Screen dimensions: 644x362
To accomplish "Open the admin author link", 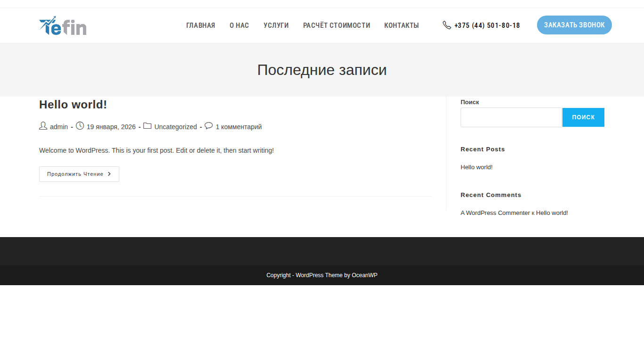I will click(59, 127).
